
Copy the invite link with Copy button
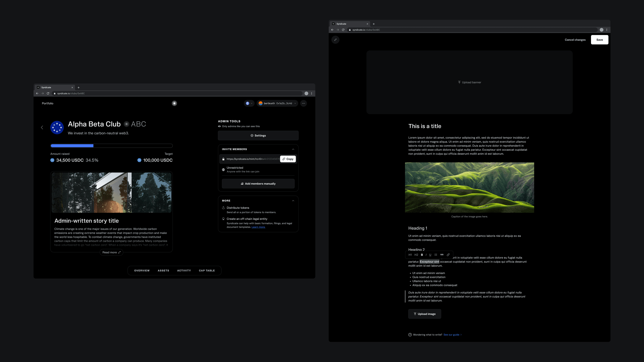(288, 159)
